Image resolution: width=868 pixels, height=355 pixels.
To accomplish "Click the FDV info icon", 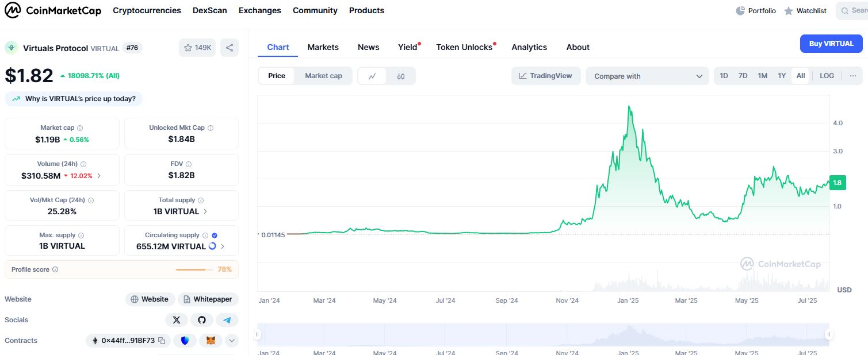I will point(189,164).
